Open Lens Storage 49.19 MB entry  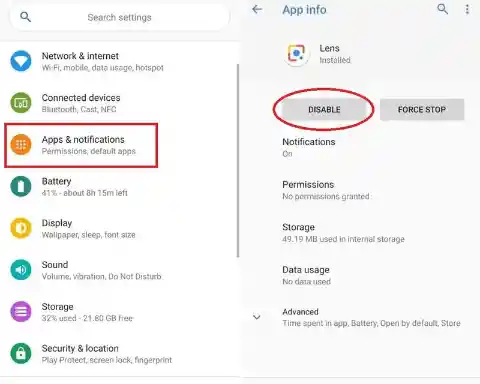tap(362, 233)
